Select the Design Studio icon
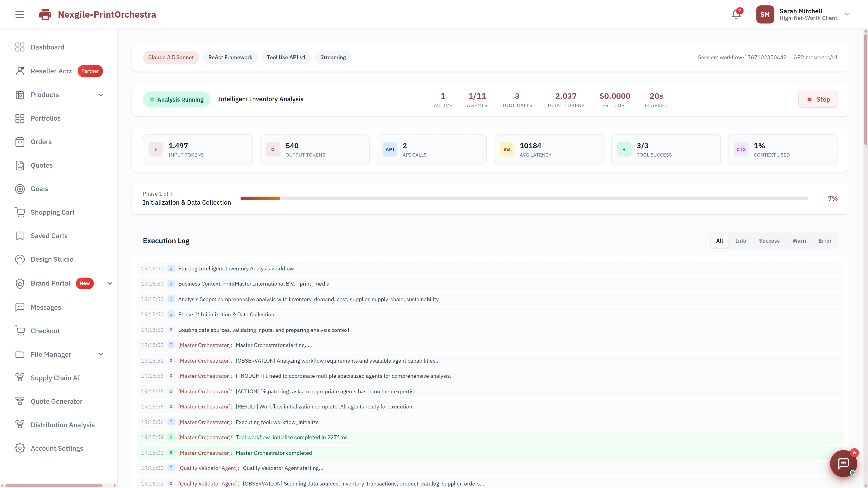Viewport: 868px width, 488px height. point(19,259)
